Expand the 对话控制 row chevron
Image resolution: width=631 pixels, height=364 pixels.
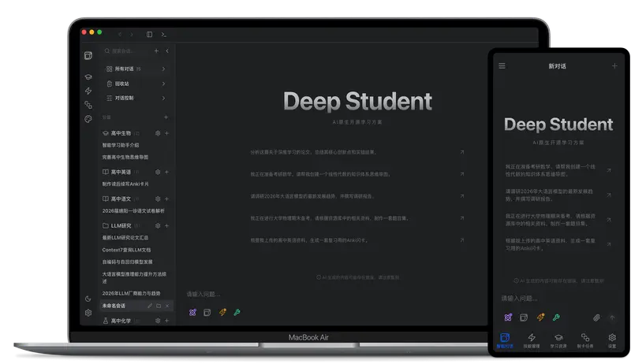[163, 98]
